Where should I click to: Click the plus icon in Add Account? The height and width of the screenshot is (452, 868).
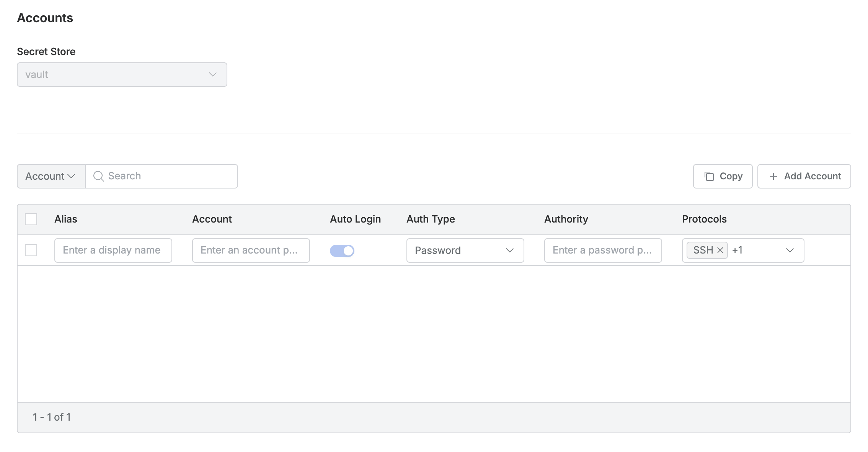click(x=773, y=176)
